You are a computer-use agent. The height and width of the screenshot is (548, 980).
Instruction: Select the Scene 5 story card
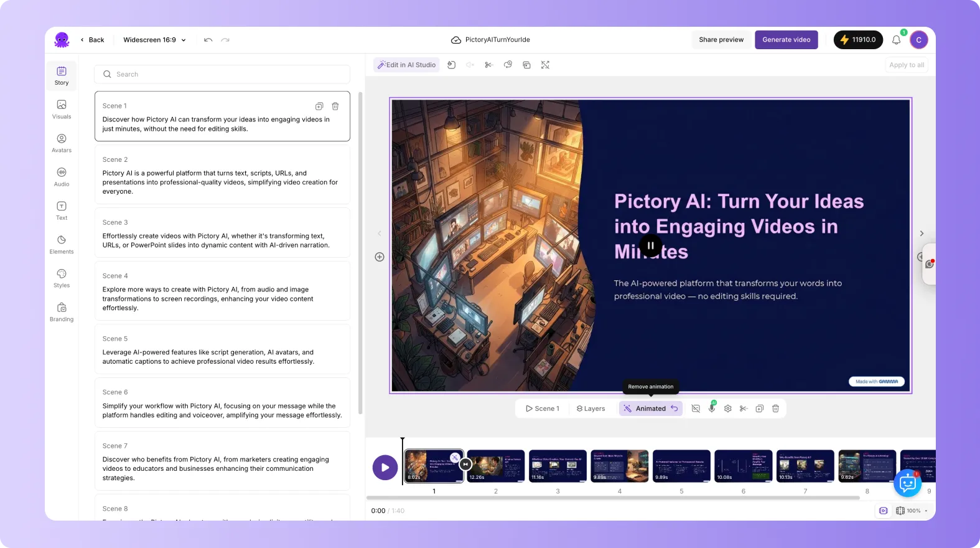(x=222, y=349)
